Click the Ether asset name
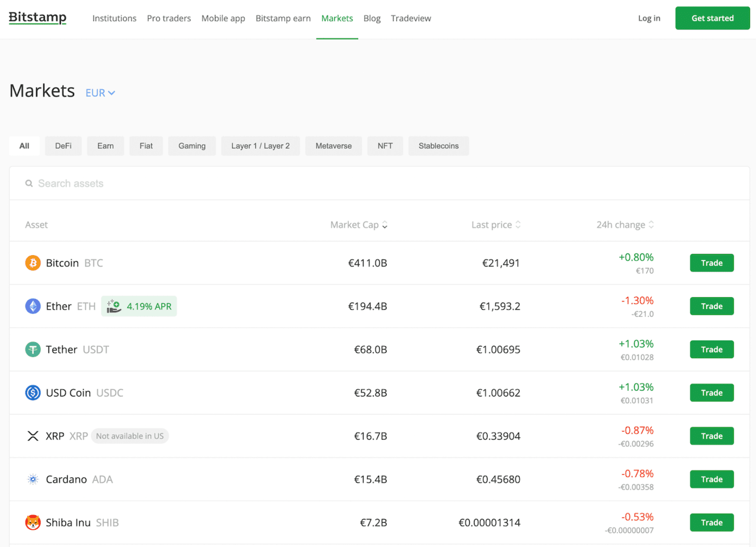 [59, 306]
